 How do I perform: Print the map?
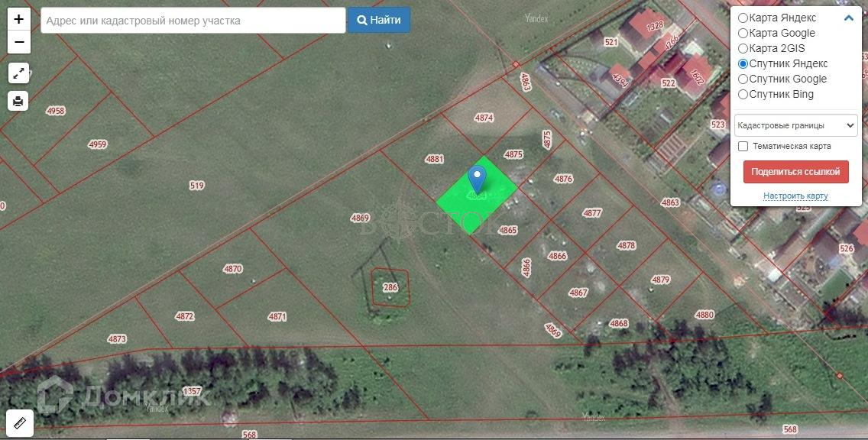point(18,101)
